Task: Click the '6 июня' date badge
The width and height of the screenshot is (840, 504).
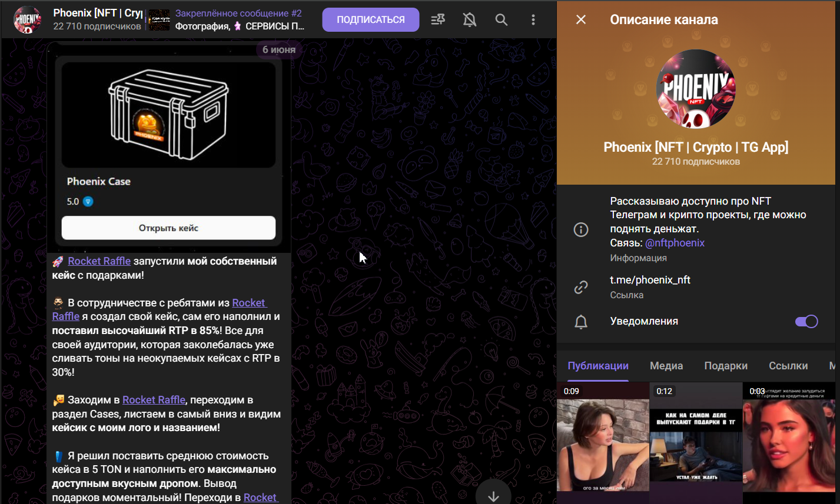Action: coord(279,50)
